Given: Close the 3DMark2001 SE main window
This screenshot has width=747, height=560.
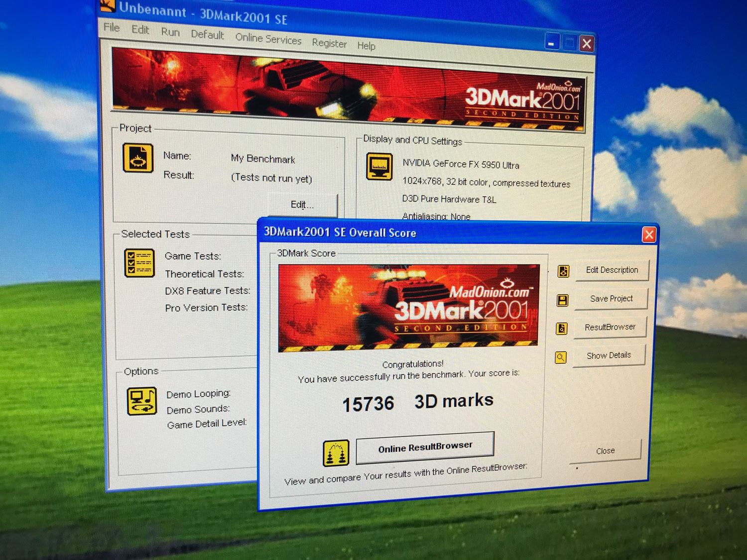Looking at the screenshot, I should (x=587, y=44).
